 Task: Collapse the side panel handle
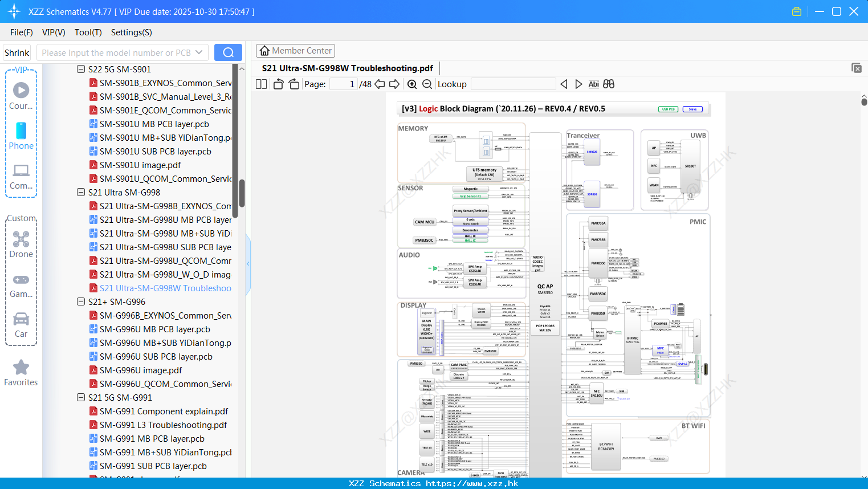[248, 263]
